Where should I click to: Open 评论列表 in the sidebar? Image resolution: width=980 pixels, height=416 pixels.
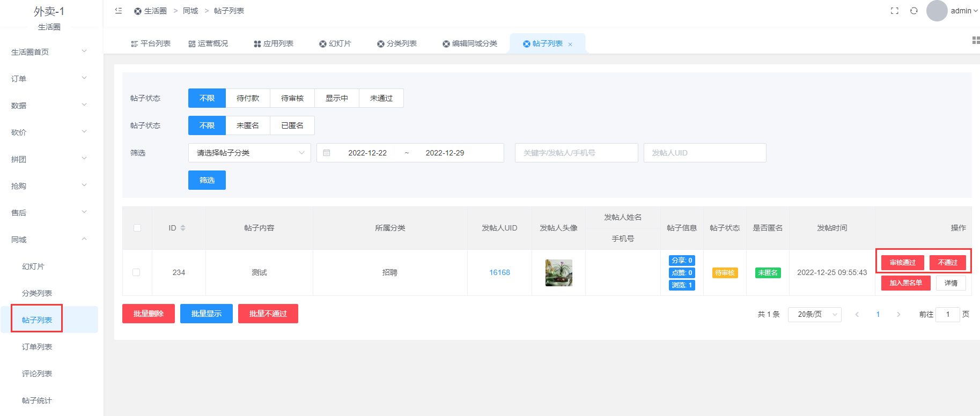tap(37, 374)
